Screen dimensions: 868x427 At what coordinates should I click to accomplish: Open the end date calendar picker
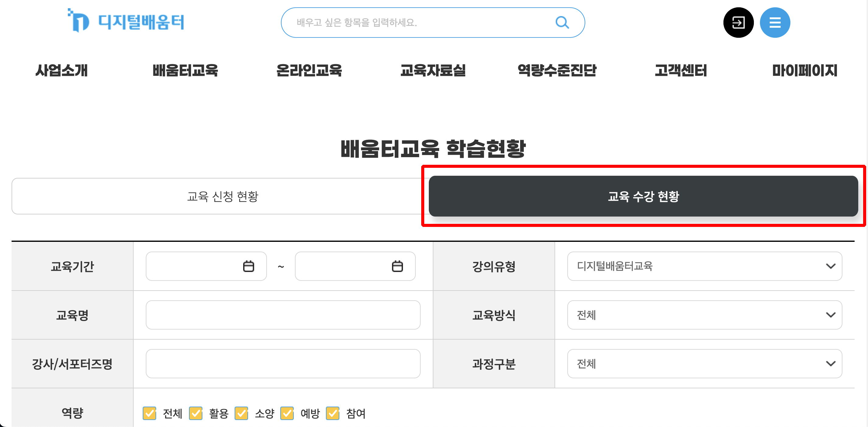[398, 266]
